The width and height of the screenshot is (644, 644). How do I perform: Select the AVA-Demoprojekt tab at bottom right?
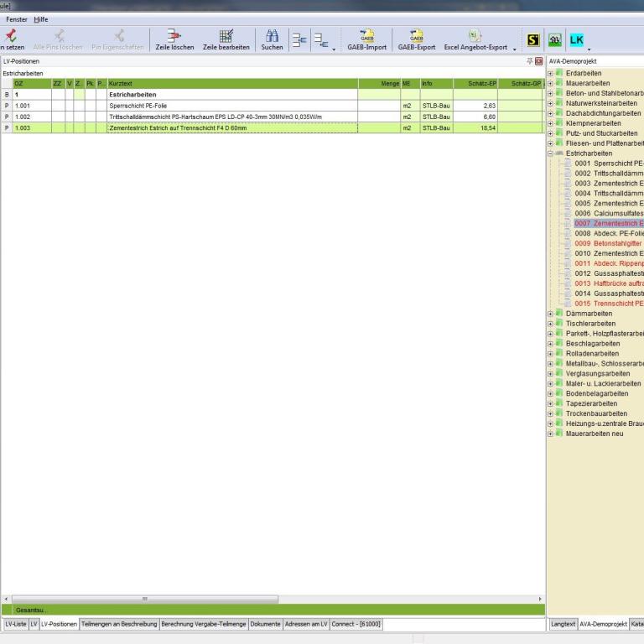pos(603,624)
